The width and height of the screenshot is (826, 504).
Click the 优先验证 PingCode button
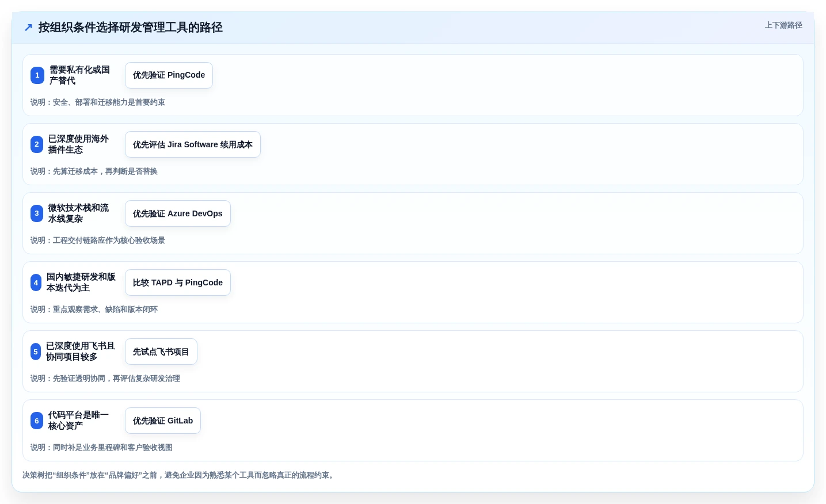pyautogui.click(x=169, y=75)
